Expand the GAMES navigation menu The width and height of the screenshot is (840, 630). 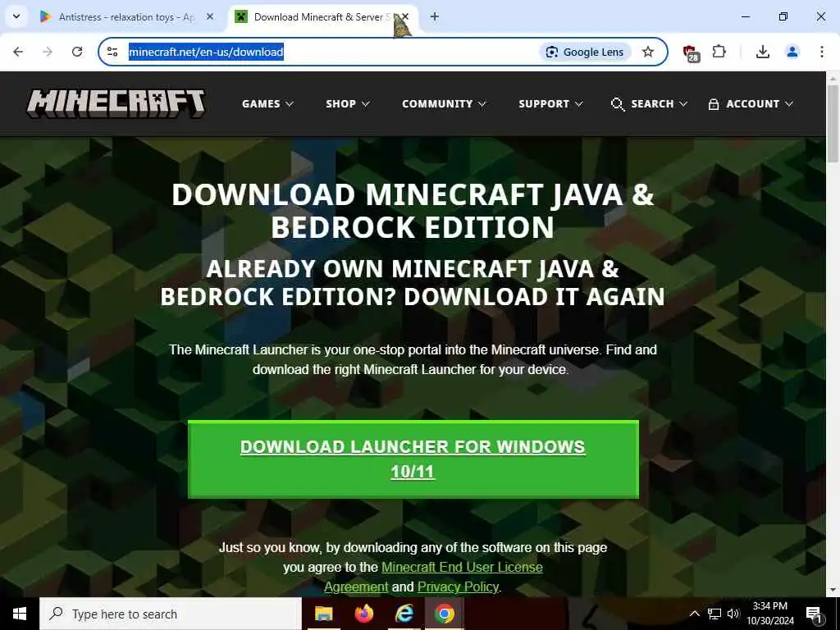point(267,104)
